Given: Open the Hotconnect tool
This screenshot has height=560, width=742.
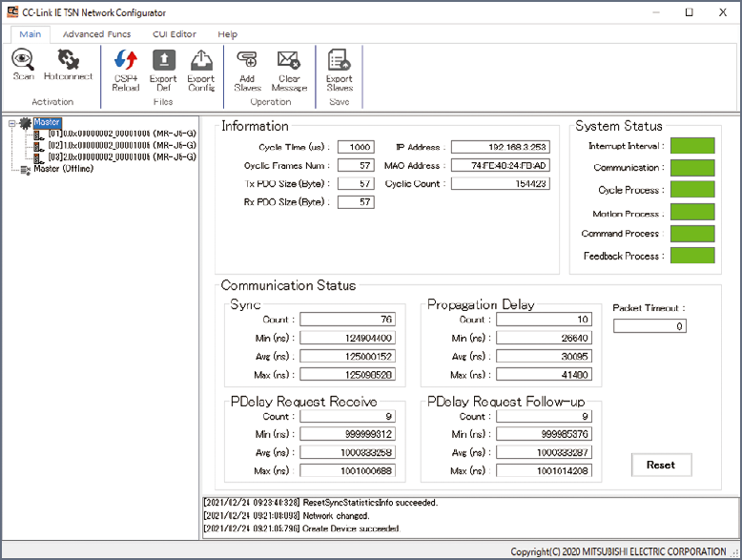Looking at the screenshot, I should (x=68, y=65).
